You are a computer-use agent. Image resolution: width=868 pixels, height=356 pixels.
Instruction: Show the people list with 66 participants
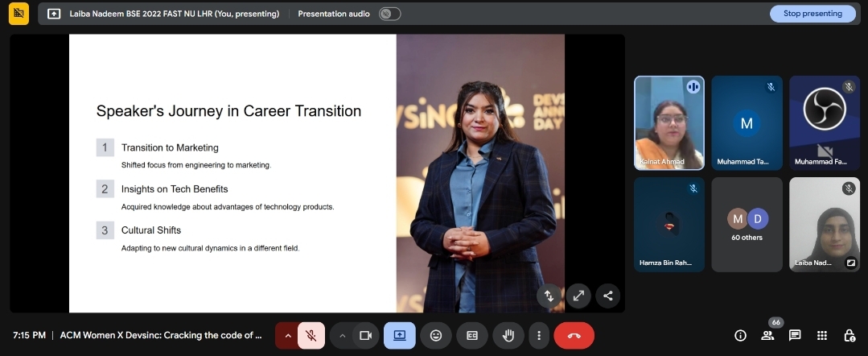pos(767,335)
